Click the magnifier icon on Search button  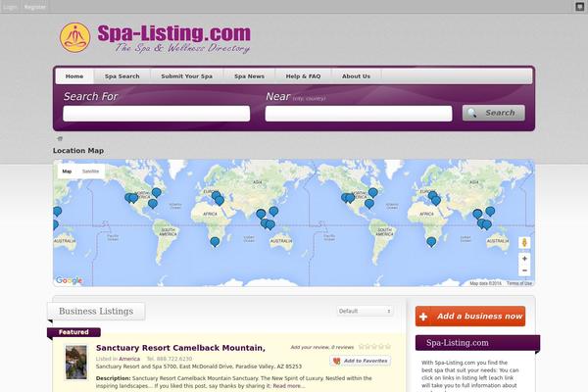[x=472, y=113]
